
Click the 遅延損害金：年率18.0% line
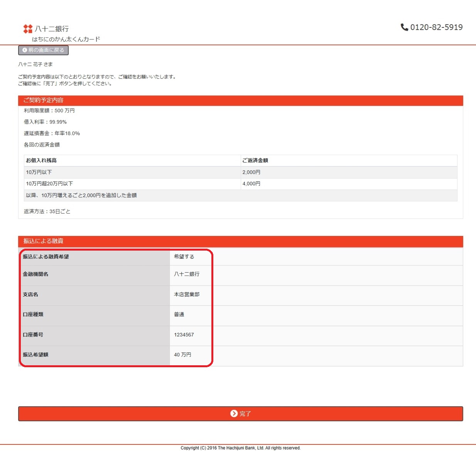(x=52, y=133)
